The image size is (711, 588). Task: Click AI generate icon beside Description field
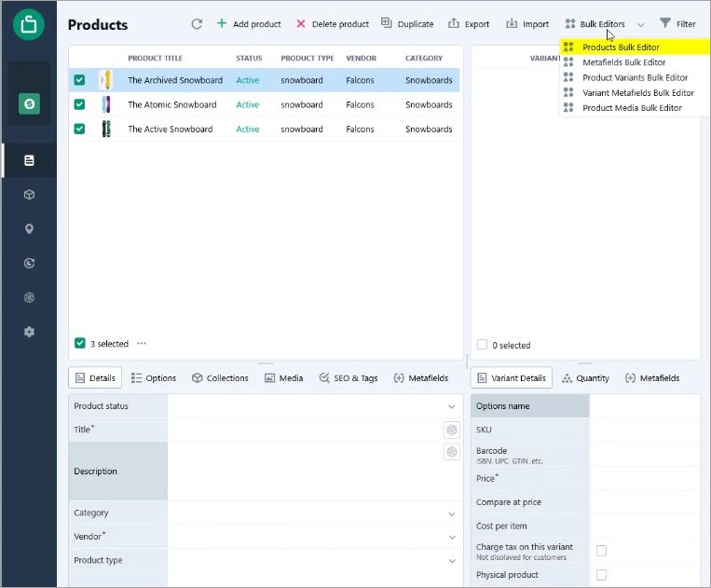click(x=452, y=452)
